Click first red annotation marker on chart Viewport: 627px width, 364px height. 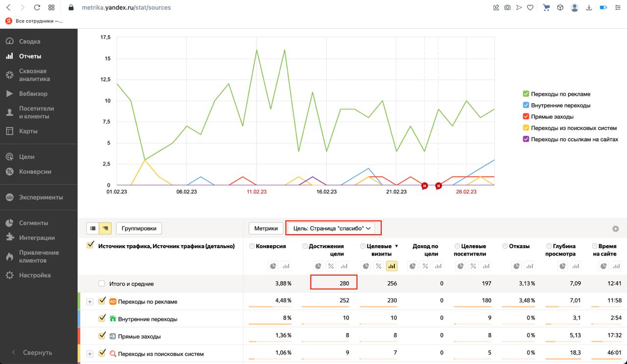click(x=425, y=185)
